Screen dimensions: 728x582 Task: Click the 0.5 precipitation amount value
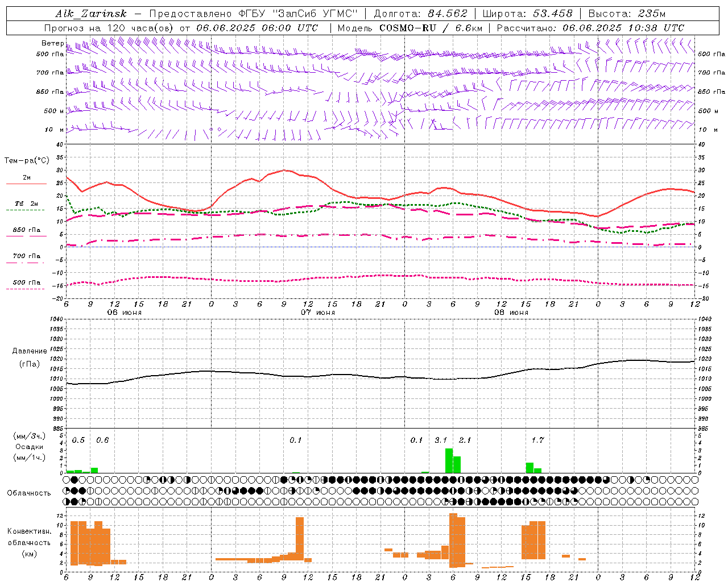tap(78, 440)
